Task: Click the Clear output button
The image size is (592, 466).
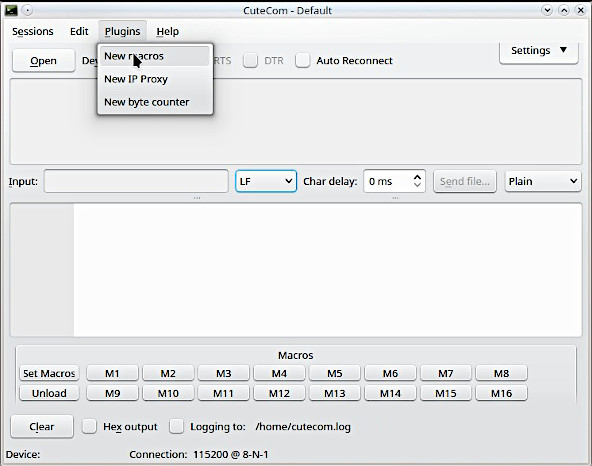Action: click(x=42, y=426)
